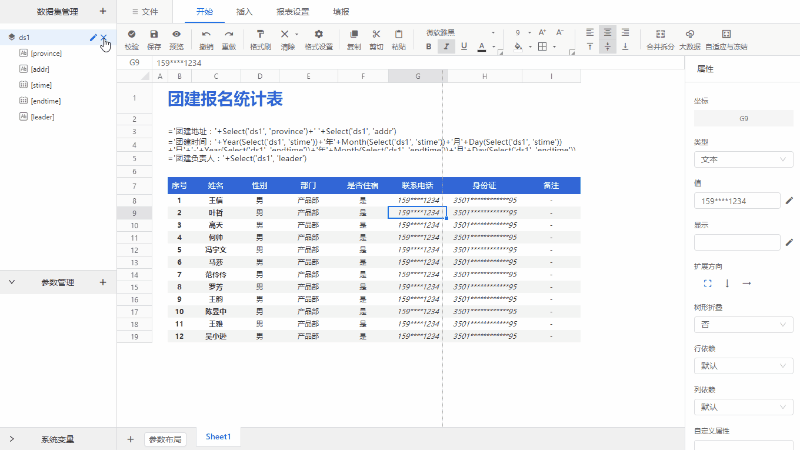This screenshot has width=800, height=450.
Task: Open the font color picker
Action: (x=482, y=46)
